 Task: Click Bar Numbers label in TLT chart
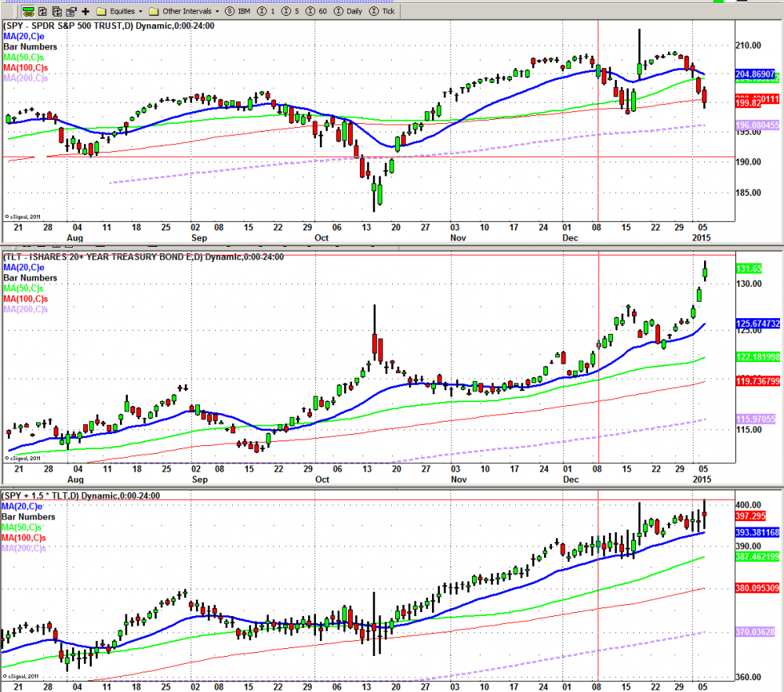pyautogui.click(x=30, y=277)
